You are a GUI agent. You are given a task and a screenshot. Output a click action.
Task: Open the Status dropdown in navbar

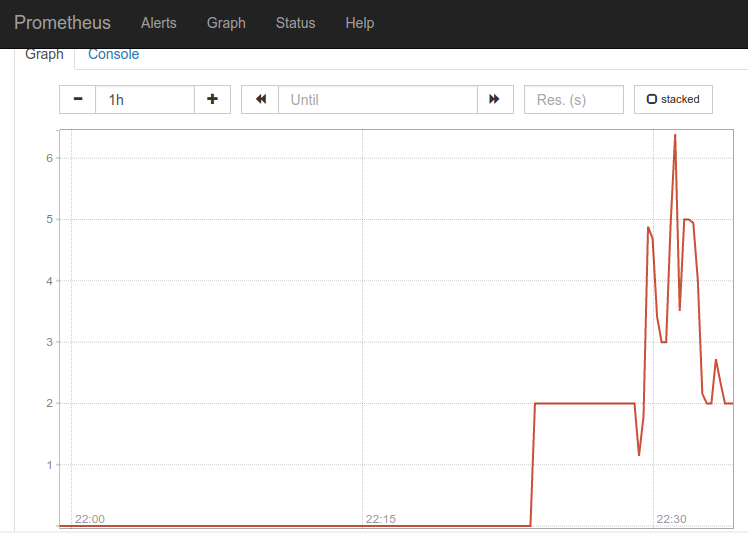click(295, 23)
